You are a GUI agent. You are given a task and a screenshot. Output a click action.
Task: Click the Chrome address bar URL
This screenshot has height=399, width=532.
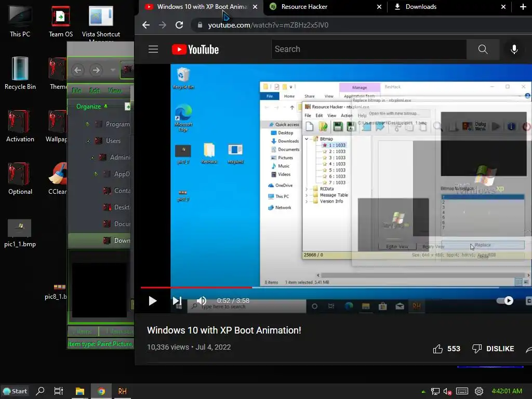point(268,25)
